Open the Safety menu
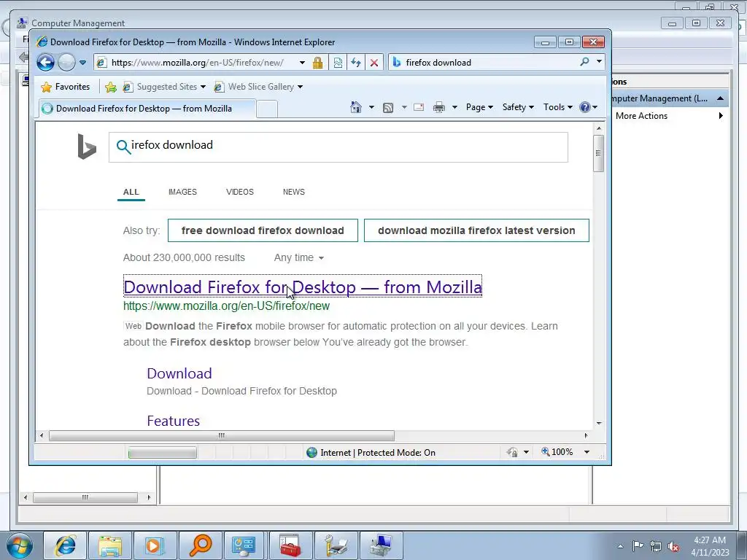 [518, 107]
